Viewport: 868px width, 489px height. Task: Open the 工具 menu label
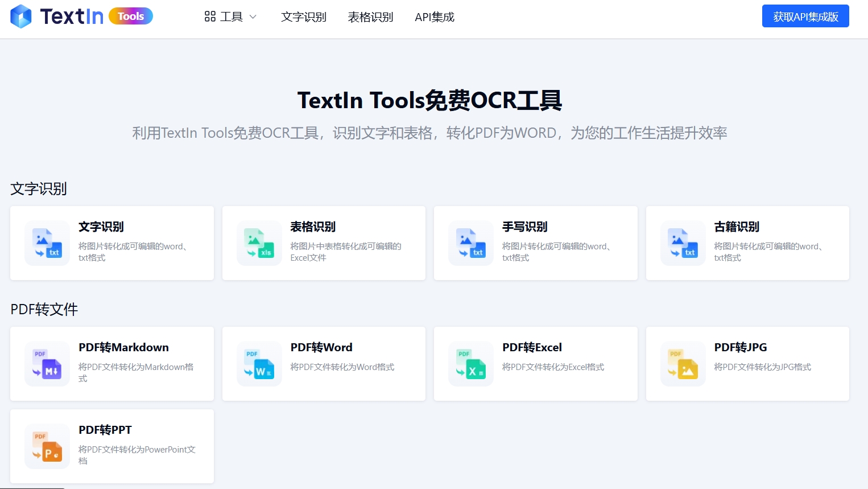tap(232, 17)
